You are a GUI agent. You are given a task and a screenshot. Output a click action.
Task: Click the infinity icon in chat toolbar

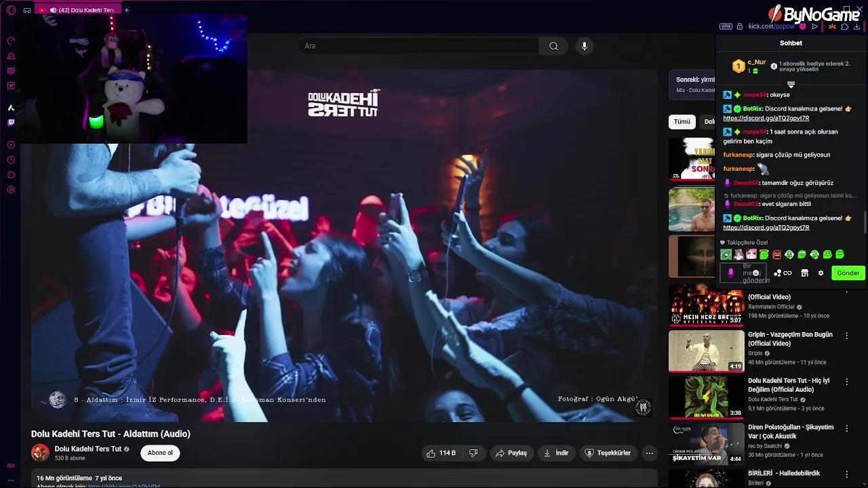coord(787,273)
